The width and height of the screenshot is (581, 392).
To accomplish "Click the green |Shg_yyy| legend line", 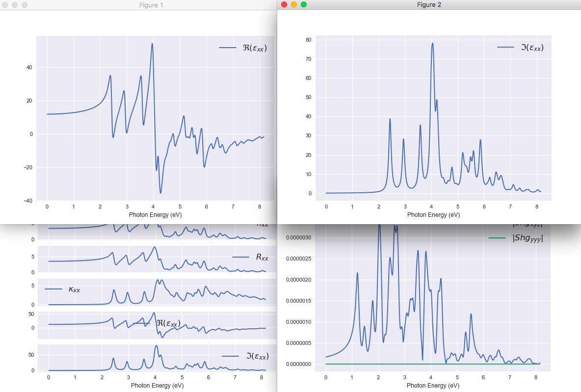I will [x=497, y=238].
